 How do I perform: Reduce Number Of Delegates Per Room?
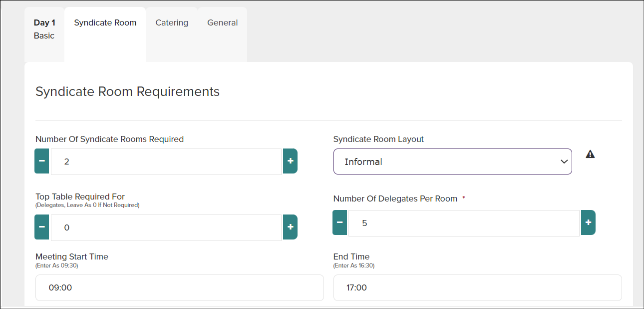339,222
